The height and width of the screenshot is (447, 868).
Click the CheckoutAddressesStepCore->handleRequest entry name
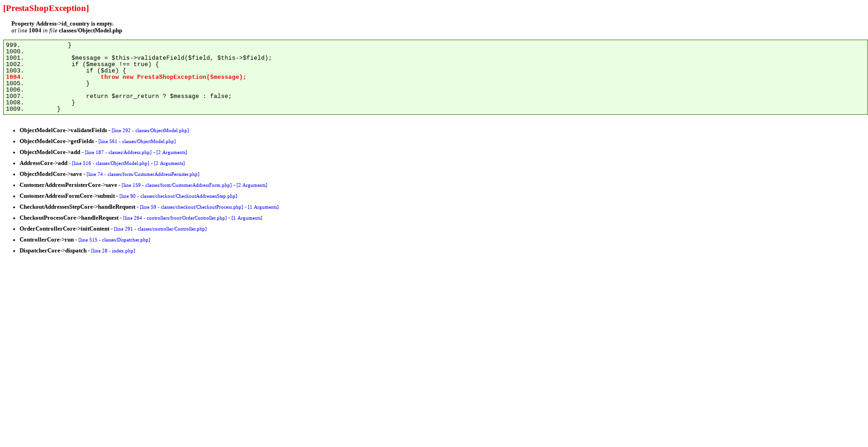[77, 207]
